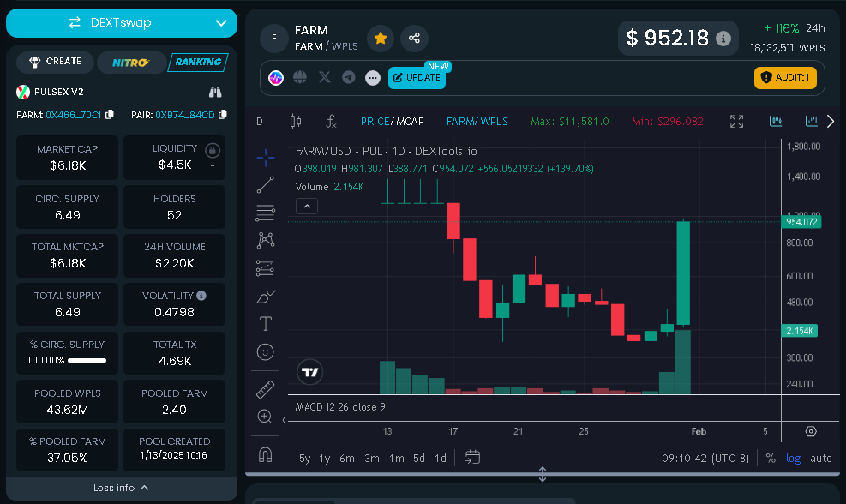Set chart range to 1y
This screenshot has height=504, width=846.
[x=324, y=458]
